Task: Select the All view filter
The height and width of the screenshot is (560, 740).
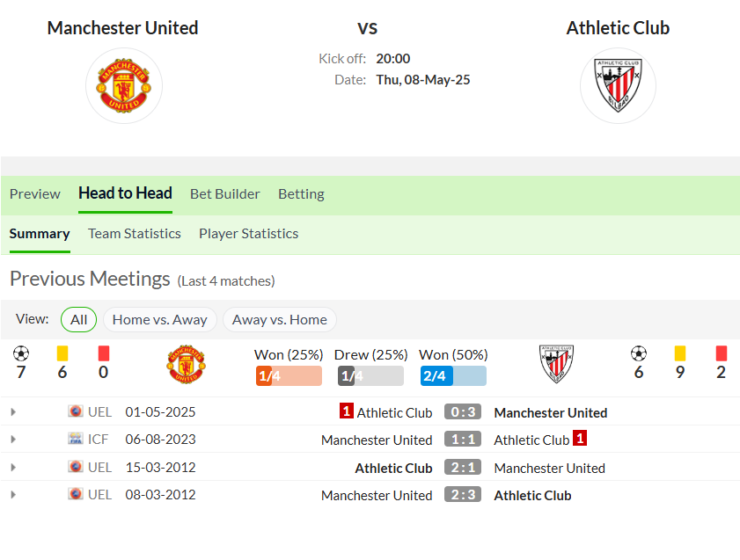Action: [x=79, y=320]
